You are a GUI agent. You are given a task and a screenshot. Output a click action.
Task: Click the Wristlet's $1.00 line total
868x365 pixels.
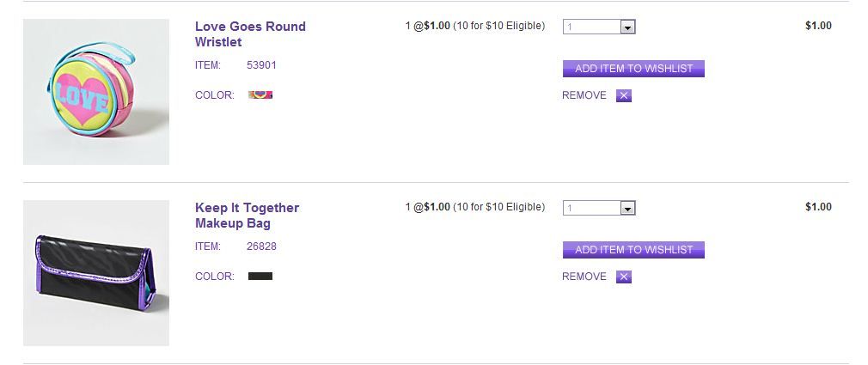click(x=818, y=26)
